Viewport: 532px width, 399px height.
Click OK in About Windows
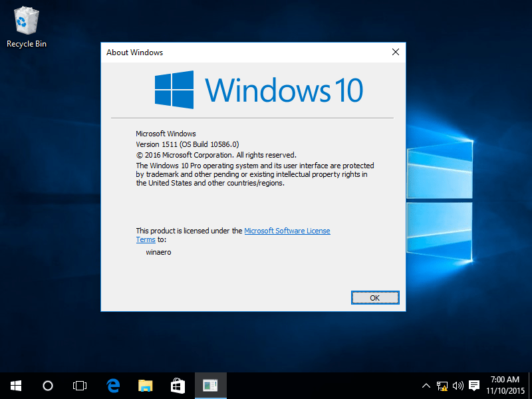click(x=375, y=298)
